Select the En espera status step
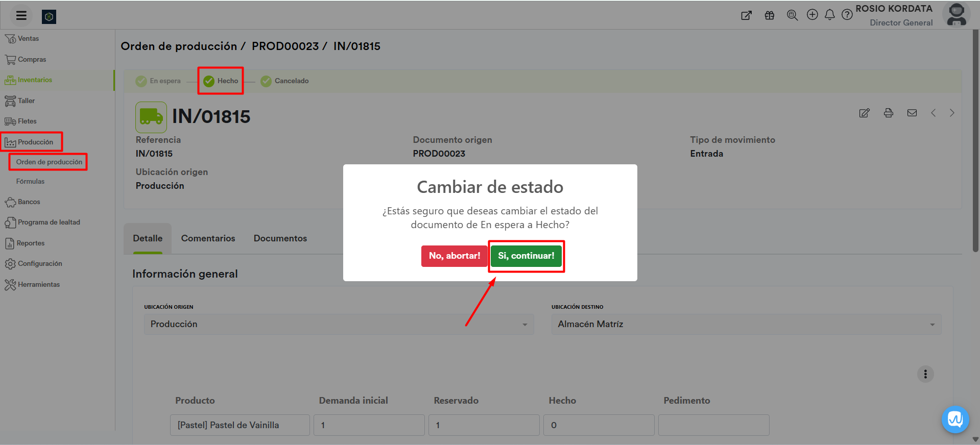 click(x=158, y=81)
